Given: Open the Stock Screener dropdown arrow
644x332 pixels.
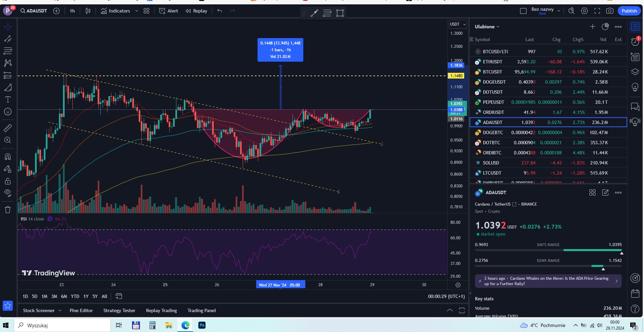Looking at the screenshot, I should click(x=60, y=310).
